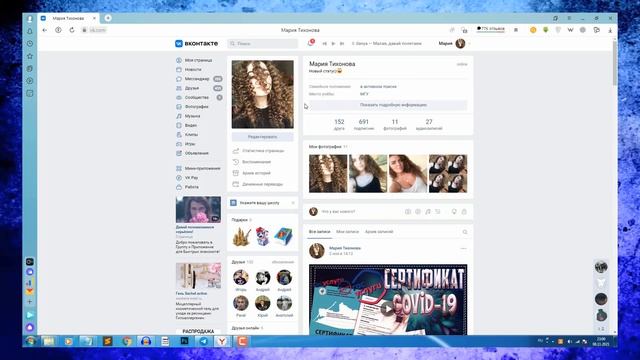640x360 pixels.
Task: Click the VK Pay icon
Action: [179, 178]
